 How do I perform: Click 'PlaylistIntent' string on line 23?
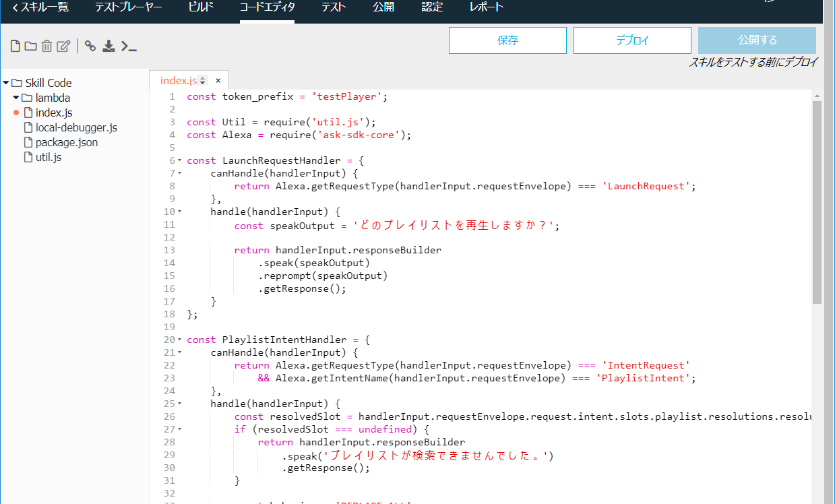tap(643, 378)
